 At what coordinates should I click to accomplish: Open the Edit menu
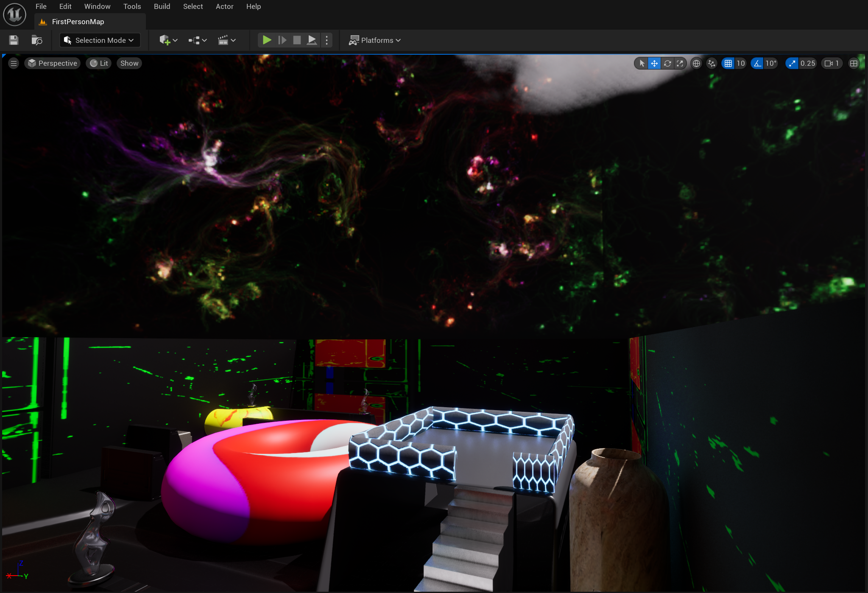[x=65, y=6]
